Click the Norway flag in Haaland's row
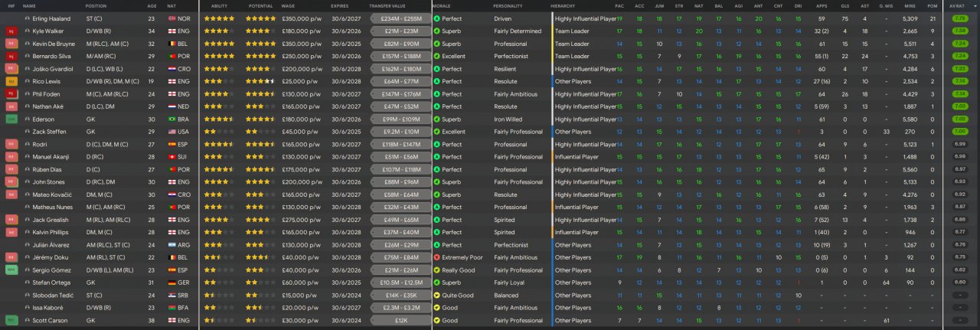 click(x=171, y=18)
